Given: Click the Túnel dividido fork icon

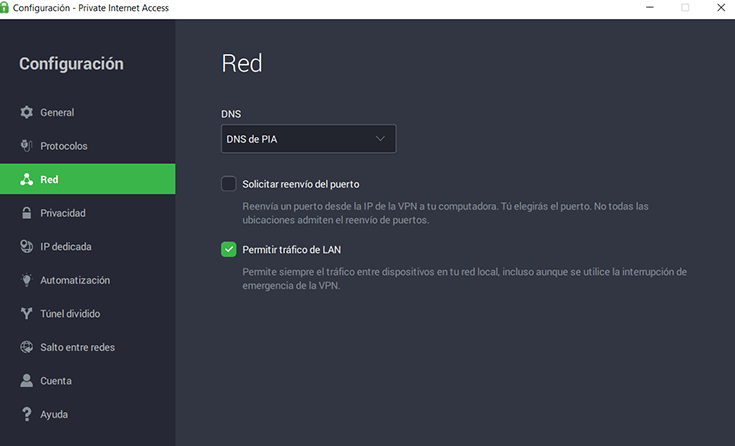Looking at the screenshot, I should click(x=27, y=313).
